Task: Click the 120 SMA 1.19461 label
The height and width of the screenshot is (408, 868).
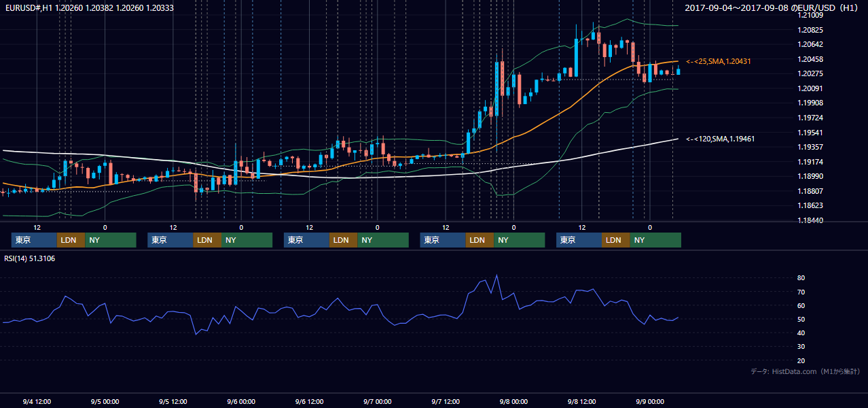Action: tap(721, 139)
